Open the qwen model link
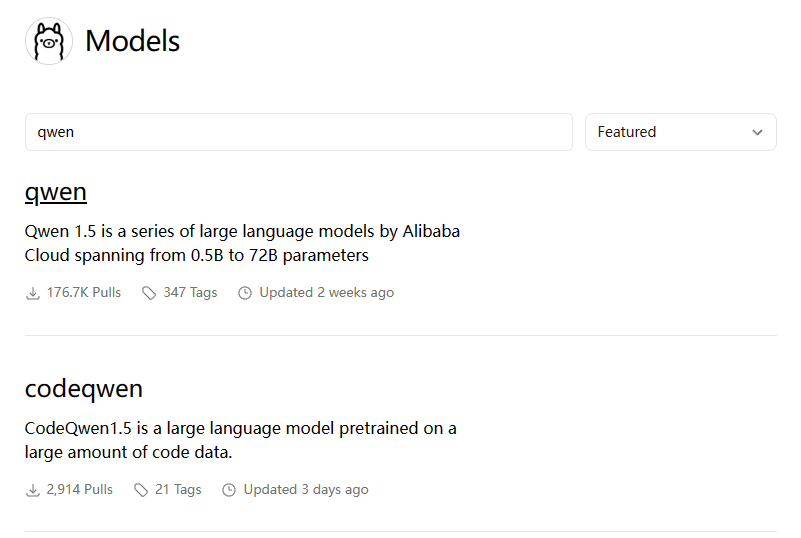Viewport: 801px width, 538px height. pyautogui.click(x=56, y=192)
